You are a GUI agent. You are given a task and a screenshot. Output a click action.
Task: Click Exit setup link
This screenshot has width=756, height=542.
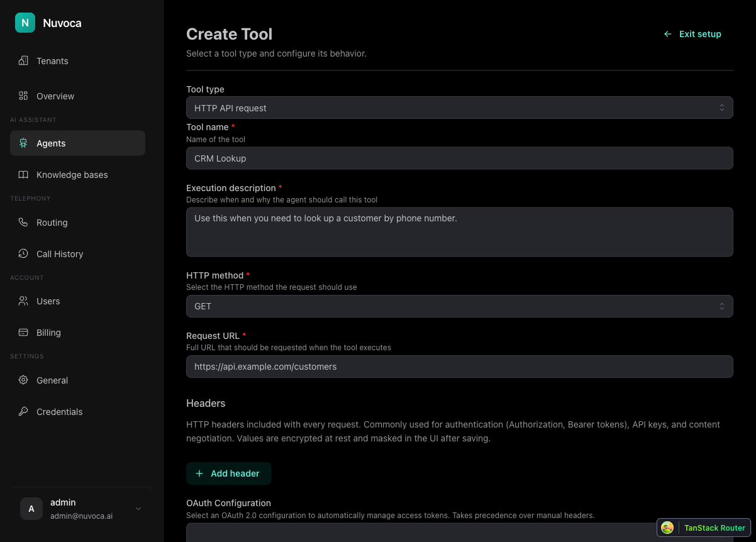pyautogui.click(x=692, y=34)
